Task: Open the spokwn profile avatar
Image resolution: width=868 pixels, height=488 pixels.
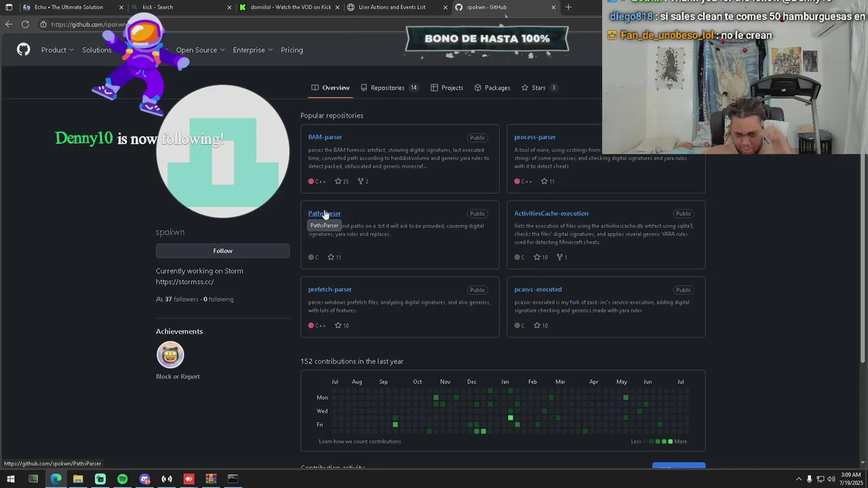Action: pyautogui.click(x=222, y=151)
